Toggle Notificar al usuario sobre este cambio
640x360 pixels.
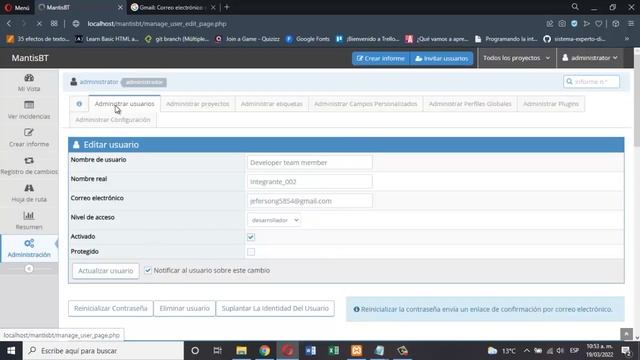point(148,270)
